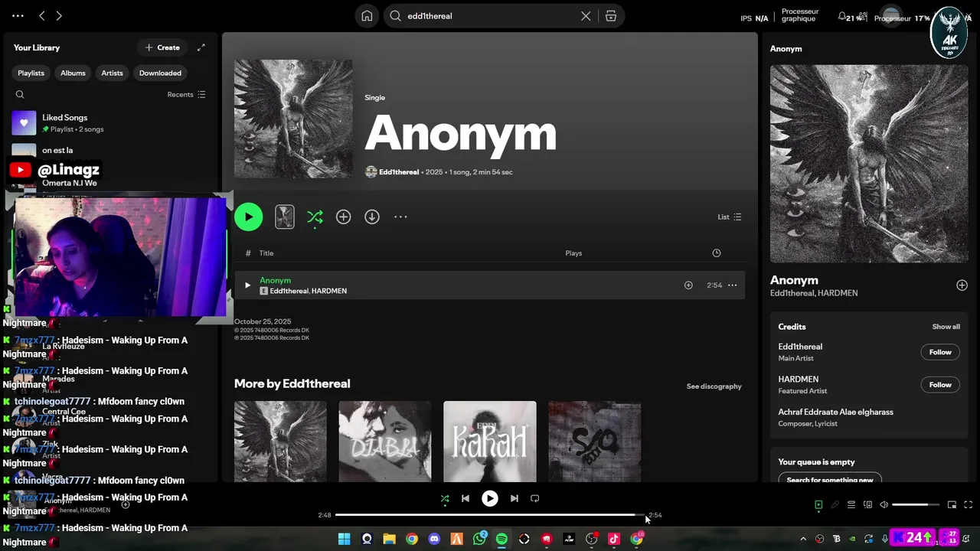Search within Your Library magnifier icon

pos(20,95)
